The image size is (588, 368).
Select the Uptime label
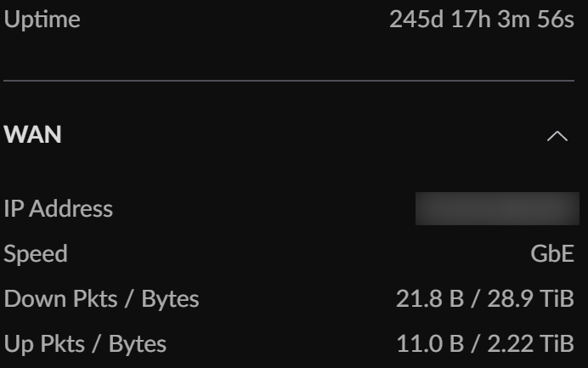click(x=42, y=20)
